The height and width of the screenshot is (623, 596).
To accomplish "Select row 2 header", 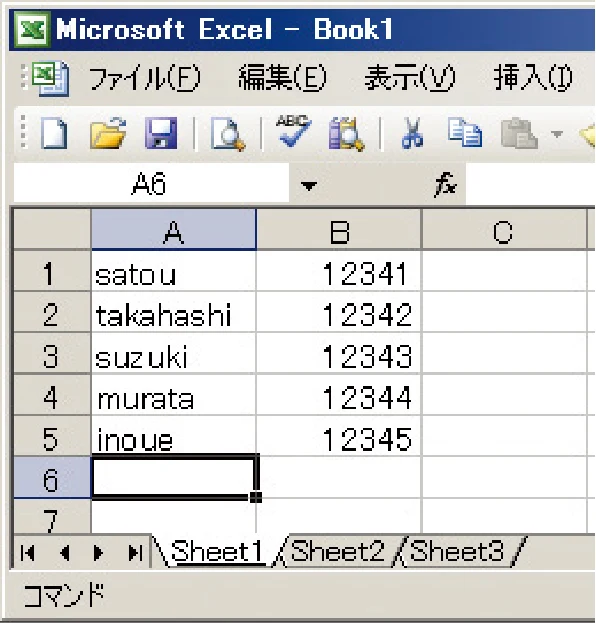I will pyautogui.click(x=52, y=313).
